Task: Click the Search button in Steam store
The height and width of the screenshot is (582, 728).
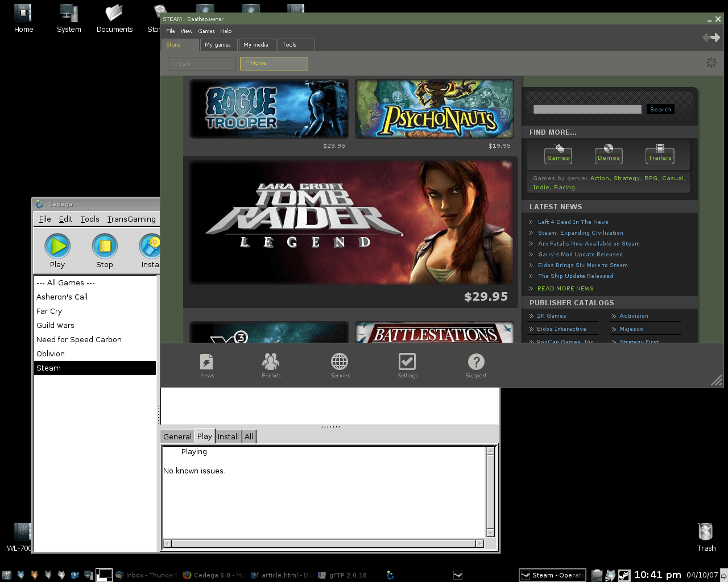Action: pos(660,109)
